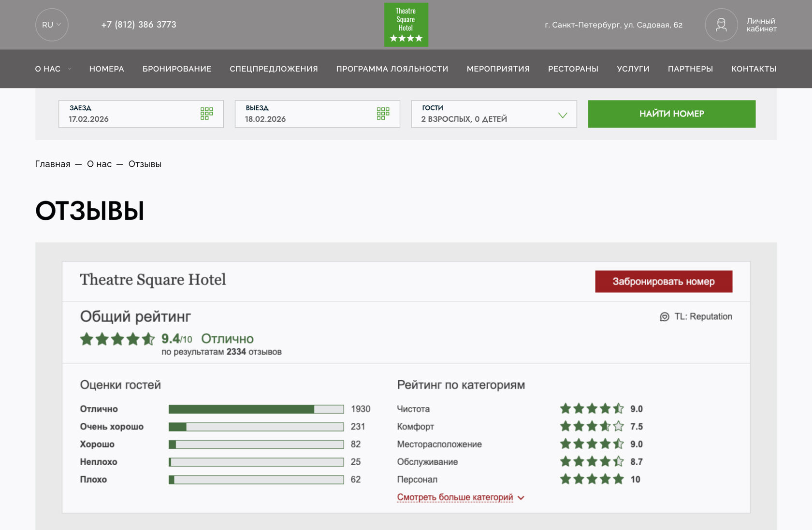Select ПРОГРАММА ЛОЯЛЬНОСТИ menu item
The height and width of the screenshot is (530, 812).
pyautogui.click(x=392, y=69)
